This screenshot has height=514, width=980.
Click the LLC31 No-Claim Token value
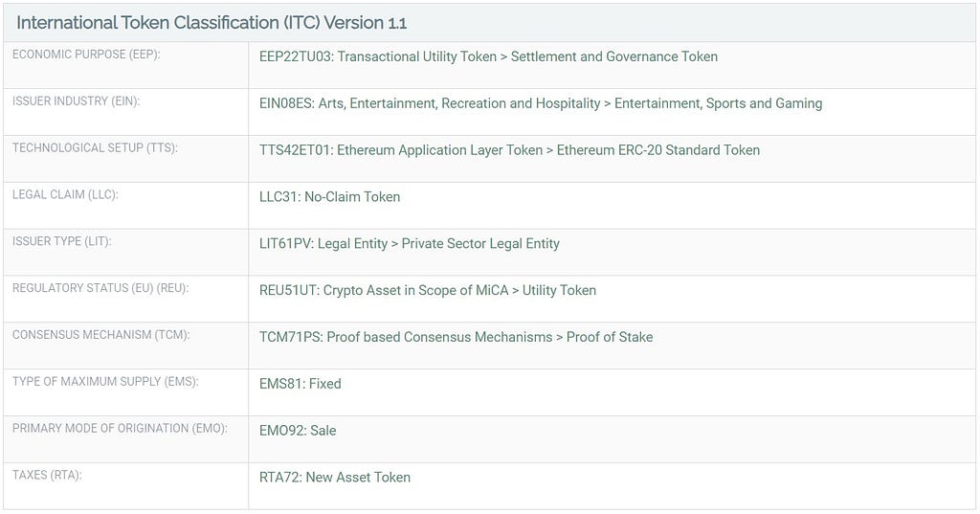point(329,197)
